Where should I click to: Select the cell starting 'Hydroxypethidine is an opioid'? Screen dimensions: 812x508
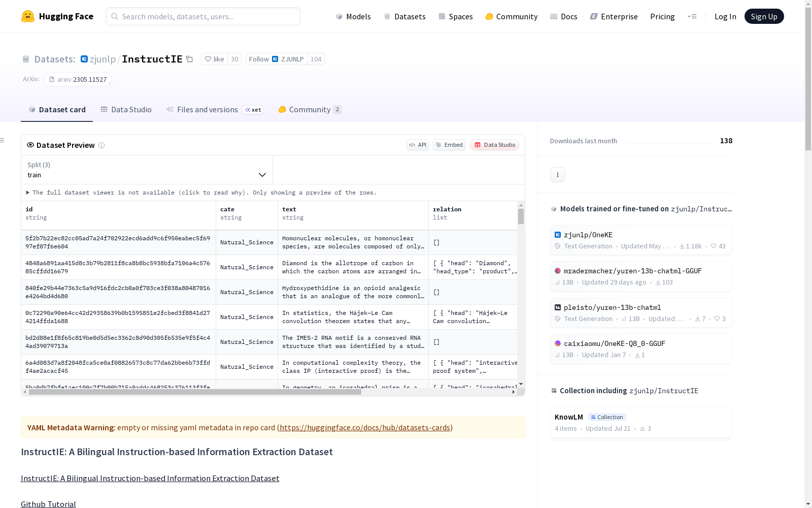[x=353, y=292]
